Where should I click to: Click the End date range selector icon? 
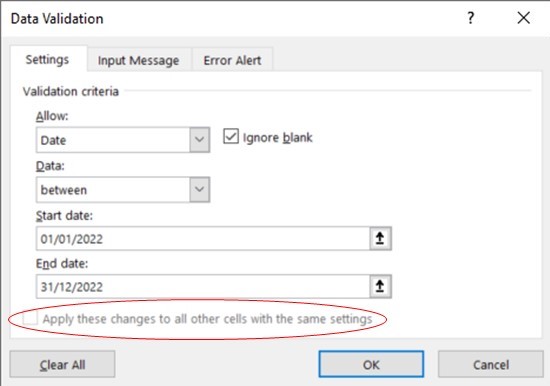(380, 287)
